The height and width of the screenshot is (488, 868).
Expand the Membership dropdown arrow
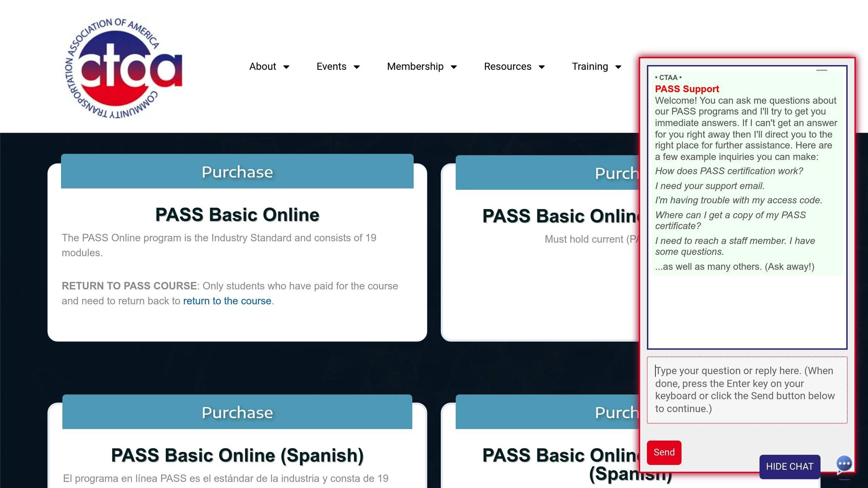(x=454, y=67)
